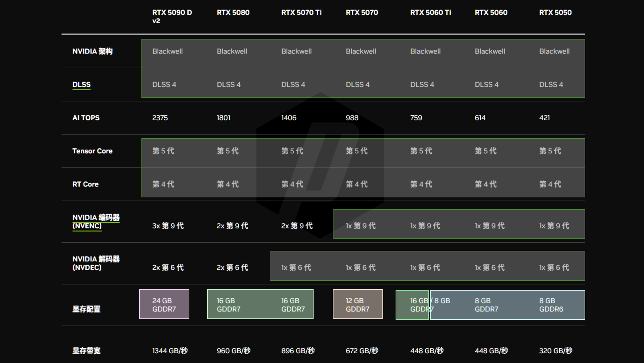Select the RT Core row label
This screenshot has width=644, height=363.
point(85,184)
